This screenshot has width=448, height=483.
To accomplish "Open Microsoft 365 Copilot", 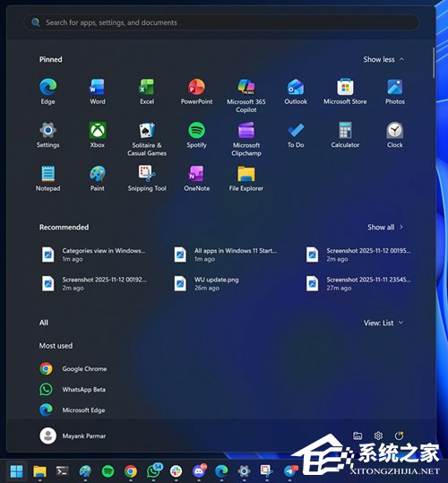I will (x=246, y=96).
